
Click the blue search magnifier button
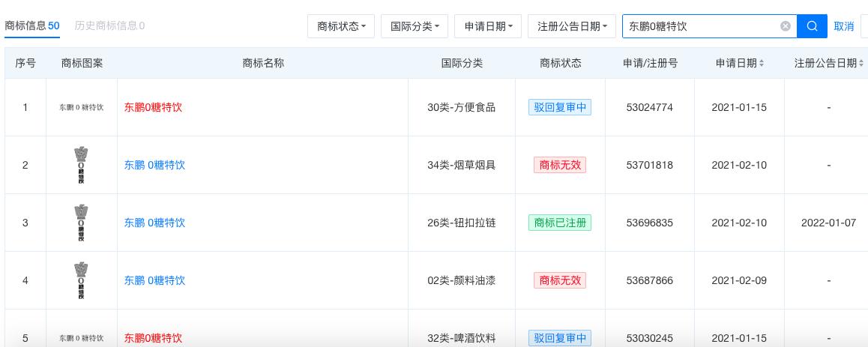click(x=812, y=26)
